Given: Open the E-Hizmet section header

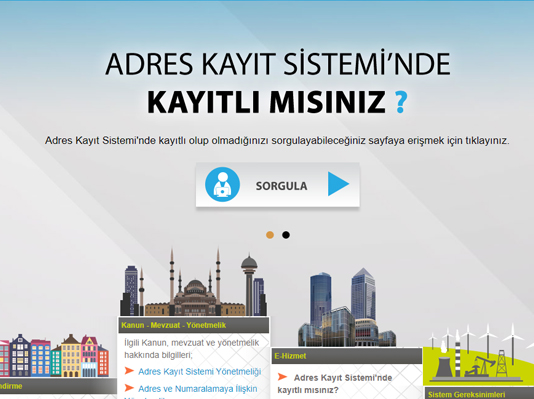Looking at the screenshot, I should point(347,356).
